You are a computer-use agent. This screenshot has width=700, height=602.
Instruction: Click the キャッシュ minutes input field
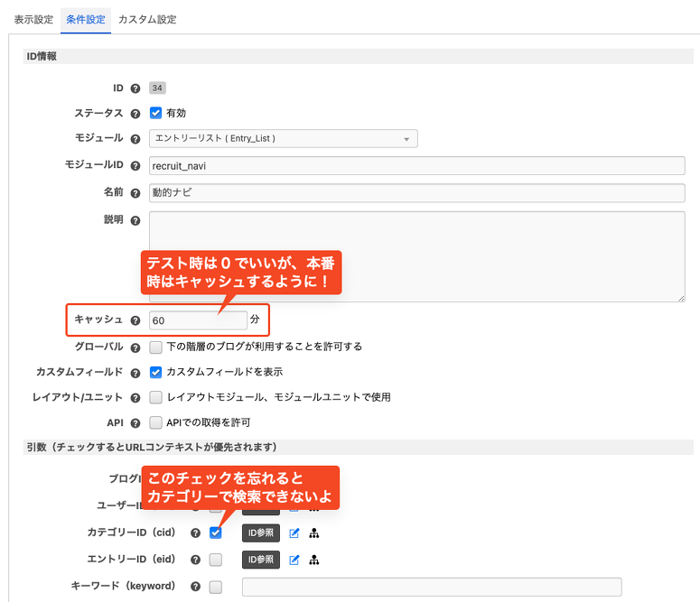pos(198,320)
